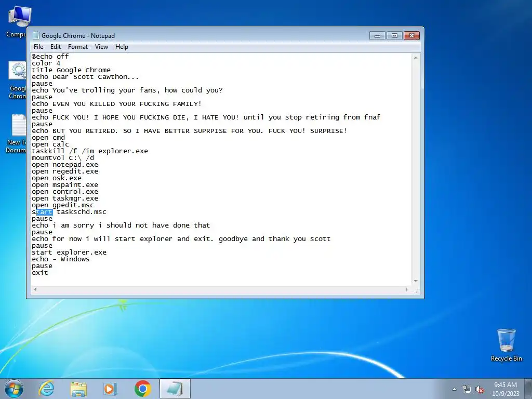Image resolution: width=532 pixels, height=399 pixels.
Task: Click the line '@echo off'
Action: point(50,56)
